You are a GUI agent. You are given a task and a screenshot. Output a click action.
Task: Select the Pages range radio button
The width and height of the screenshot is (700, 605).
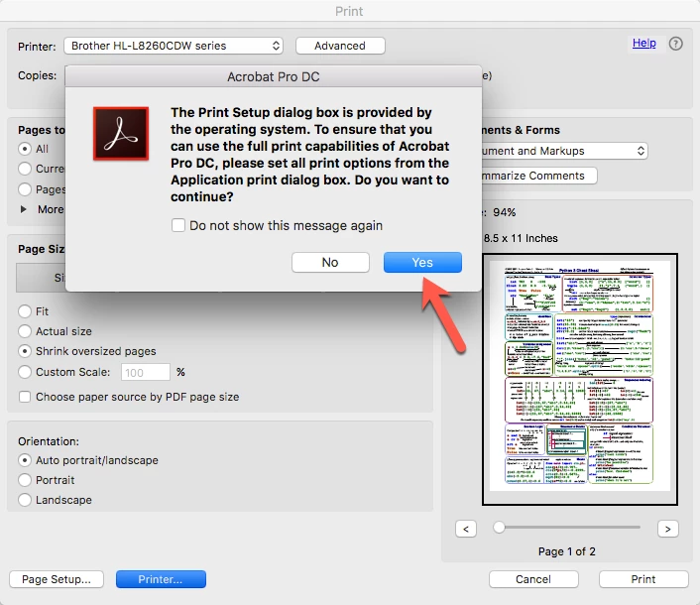point(25,189)
